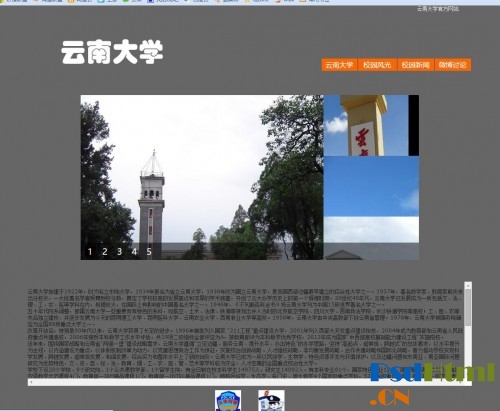This screenshot has height=411, width=500.
Task: Click the large 云南大学 site title
Action: tap(112, 52)
